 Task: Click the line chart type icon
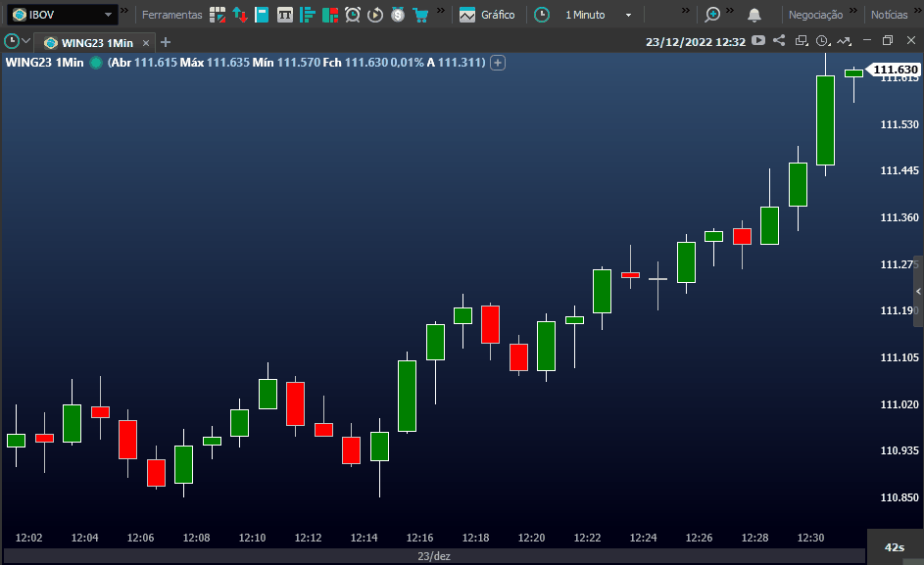[x=844, y=41]
